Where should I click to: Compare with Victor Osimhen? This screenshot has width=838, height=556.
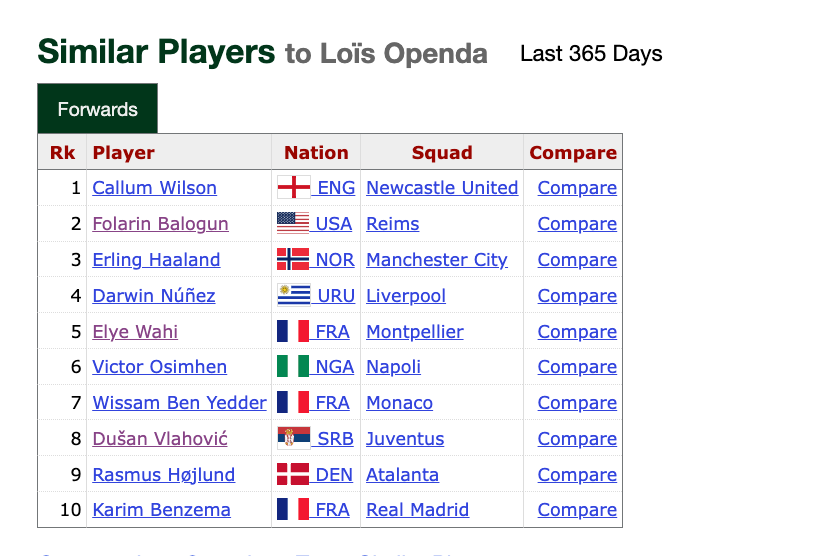tap(577, 367)
